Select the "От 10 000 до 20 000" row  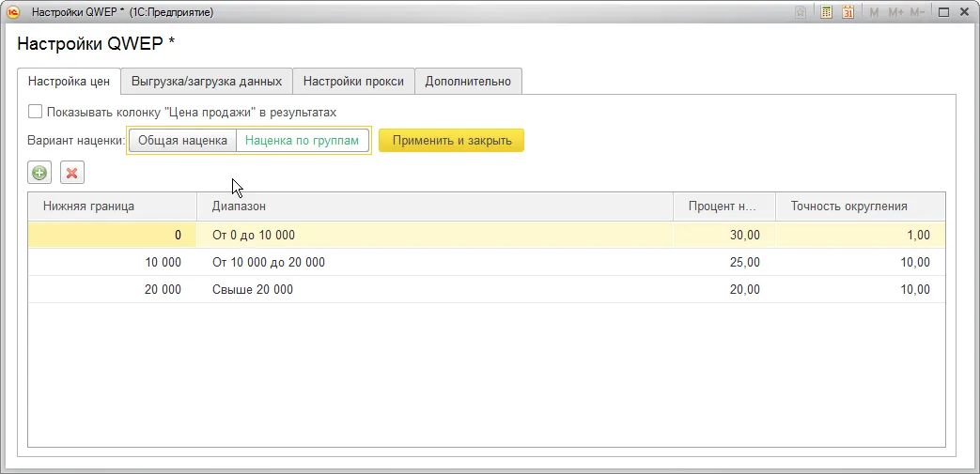(269, 263)
